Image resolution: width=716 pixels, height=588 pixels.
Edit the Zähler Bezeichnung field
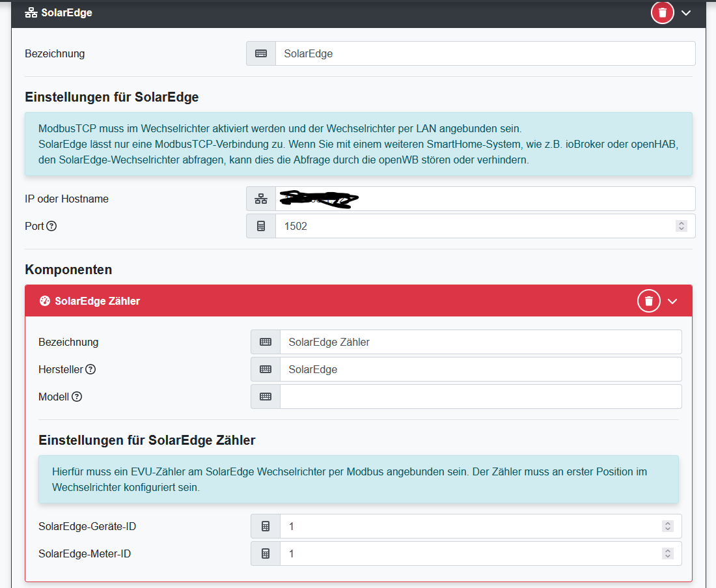[x=480, y=343]
